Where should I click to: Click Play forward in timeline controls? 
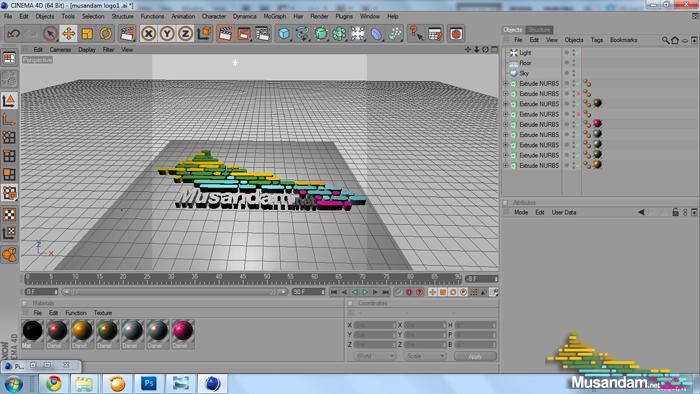tap(365, 292)
